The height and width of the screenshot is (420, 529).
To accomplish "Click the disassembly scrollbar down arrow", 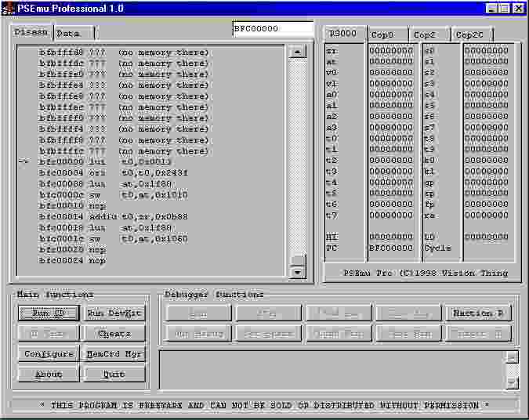I will pyautogui.click(x=297, y=272).
